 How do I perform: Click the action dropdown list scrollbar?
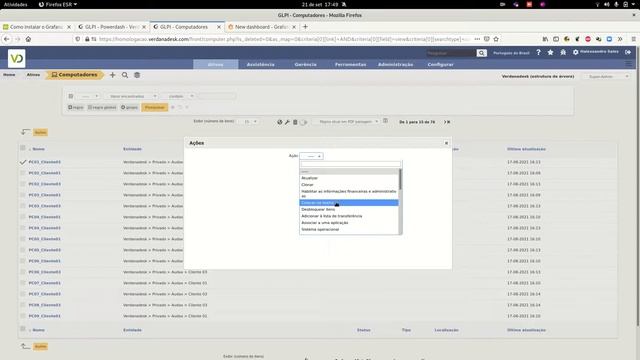400,180
